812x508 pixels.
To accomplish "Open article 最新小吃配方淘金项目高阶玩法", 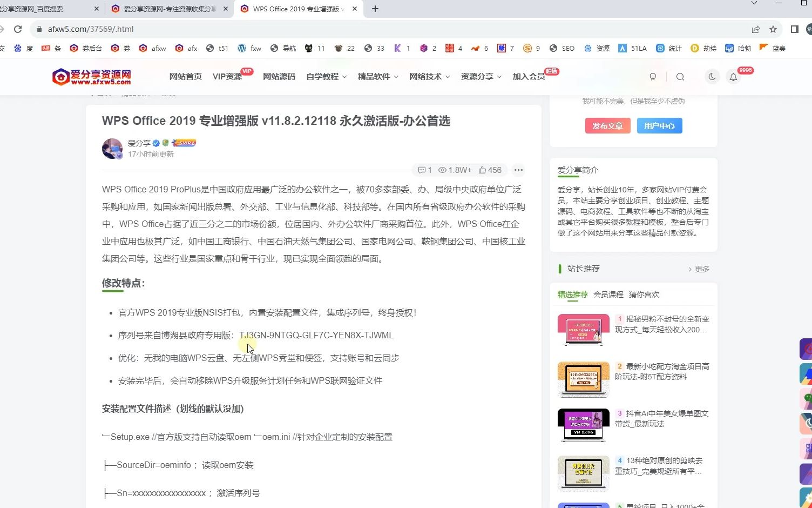I will tap(662, 371).
